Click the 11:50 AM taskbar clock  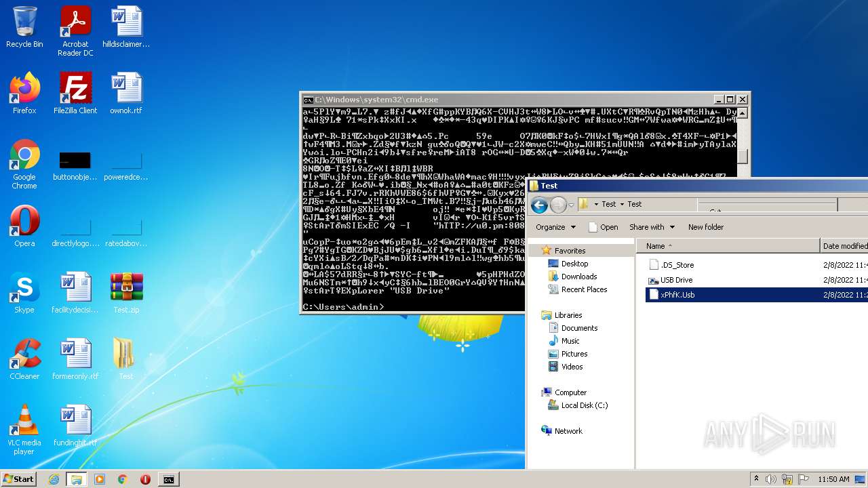[833, 479]
